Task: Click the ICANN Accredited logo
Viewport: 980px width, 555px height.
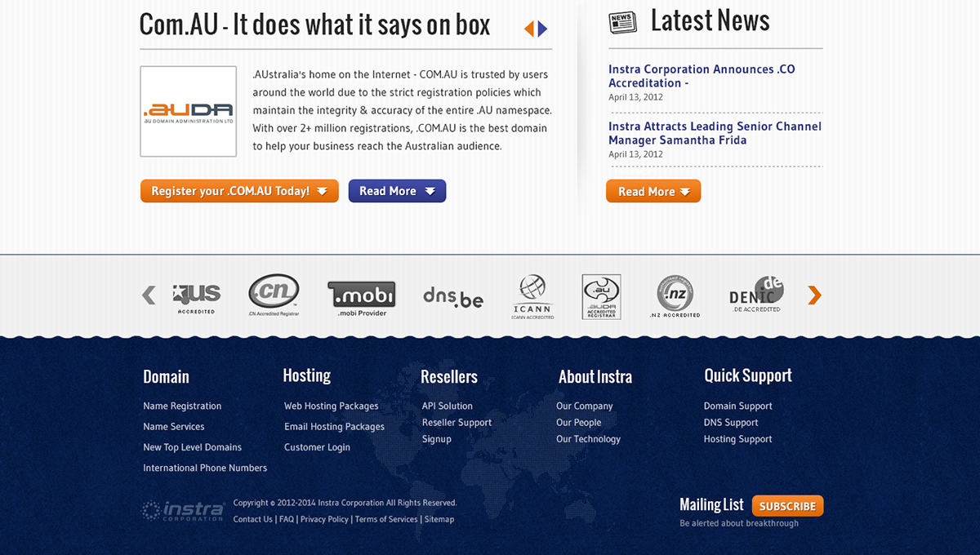Action: [x=533, y=297]
